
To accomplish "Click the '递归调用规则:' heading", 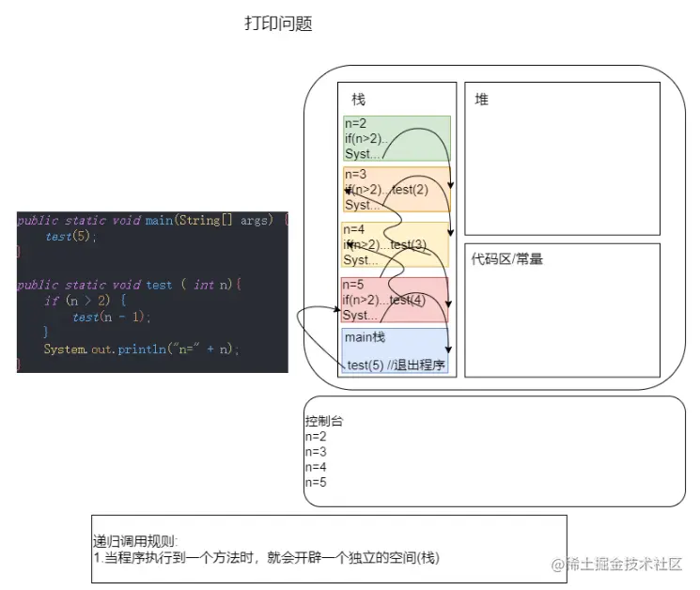I will [135, 541].
